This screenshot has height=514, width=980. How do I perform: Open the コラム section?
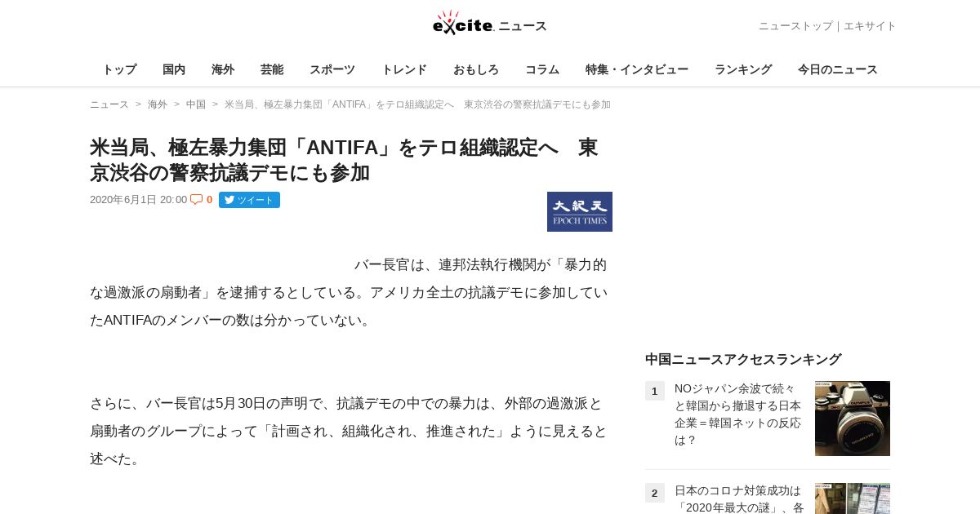(542, 69)
